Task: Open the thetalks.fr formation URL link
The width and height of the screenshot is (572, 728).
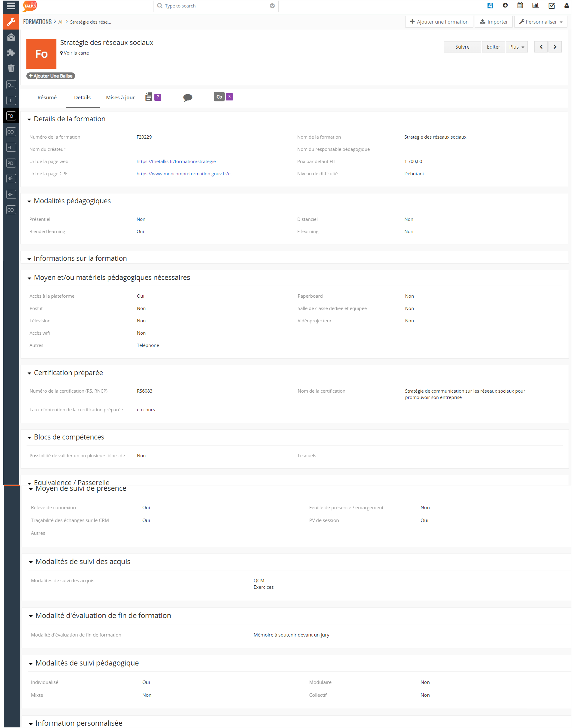Action: click(x=179, y=161)
